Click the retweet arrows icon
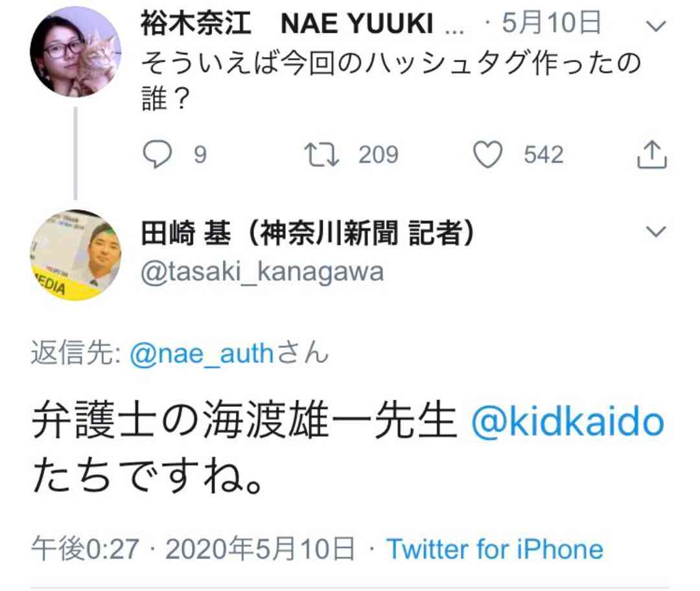Screen dimensions: 700x591 click(x=321, y=154)
